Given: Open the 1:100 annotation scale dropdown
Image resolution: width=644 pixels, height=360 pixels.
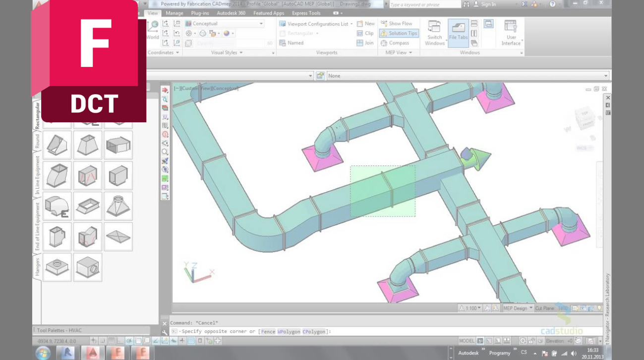Looking at the screenshot, I should pos(469,308).
